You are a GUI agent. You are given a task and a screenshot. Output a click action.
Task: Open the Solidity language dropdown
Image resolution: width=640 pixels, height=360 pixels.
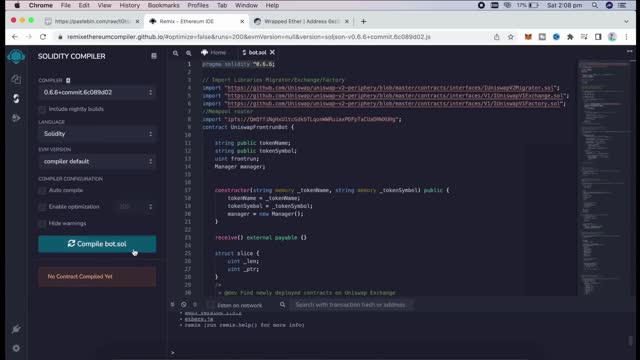coord(97,134)
